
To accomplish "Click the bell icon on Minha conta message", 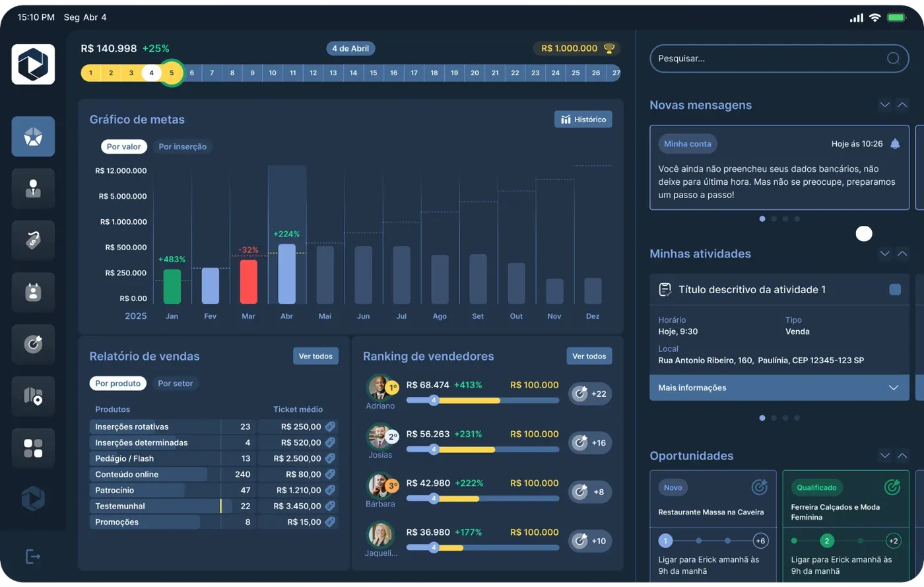I will point(895,143).
